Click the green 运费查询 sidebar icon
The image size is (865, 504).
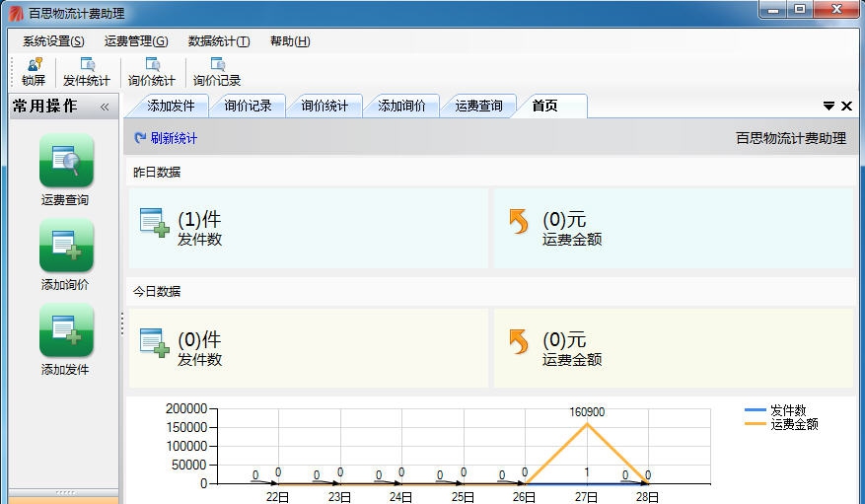(66, 161)
